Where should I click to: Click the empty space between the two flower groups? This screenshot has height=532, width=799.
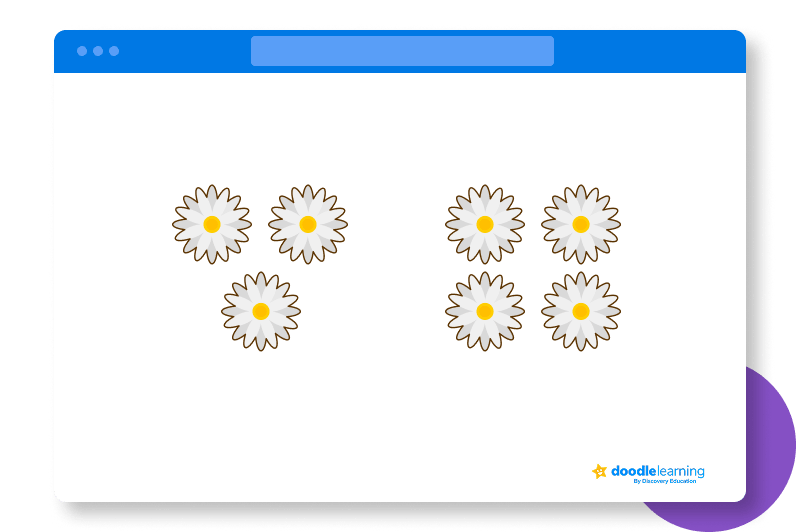397,267
